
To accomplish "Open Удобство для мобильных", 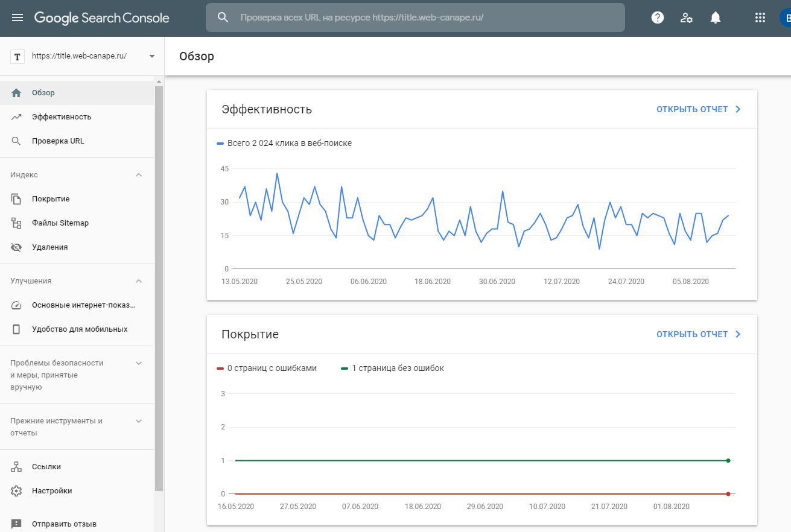I will pos(77,329).
